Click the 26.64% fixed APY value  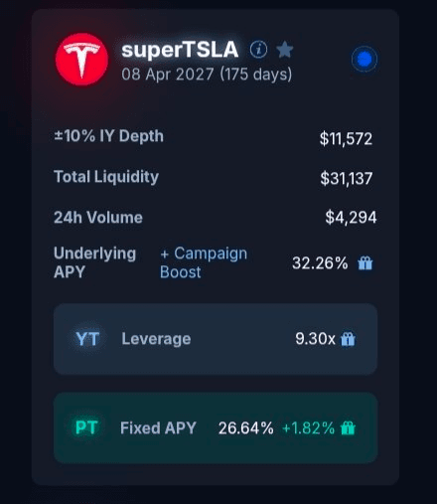coord(246,428)
